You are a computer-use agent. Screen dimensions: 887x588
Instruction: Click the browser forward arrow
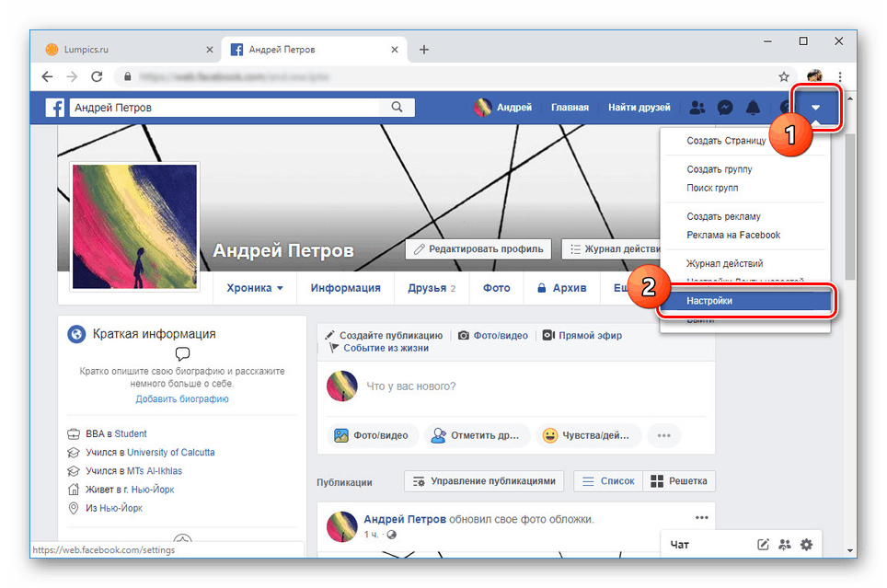72,76
